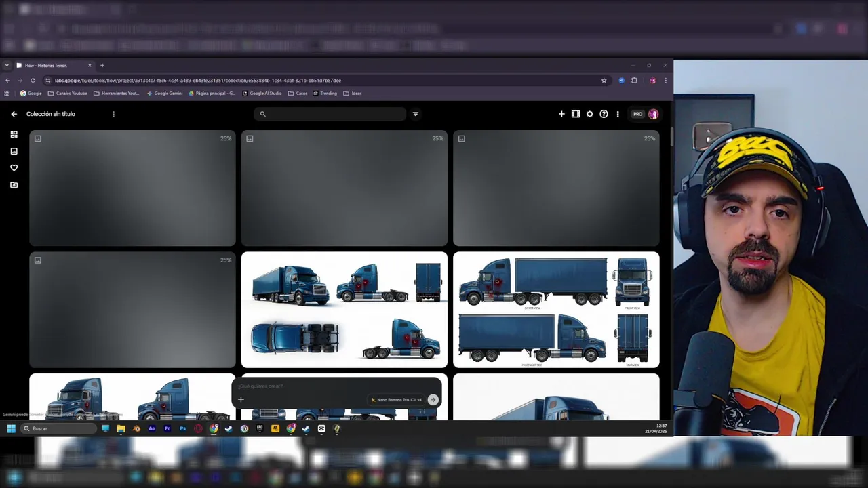Open favorites heart icon in left sidebar
This screenshot has width=868, height=488.
coord(14,167)
